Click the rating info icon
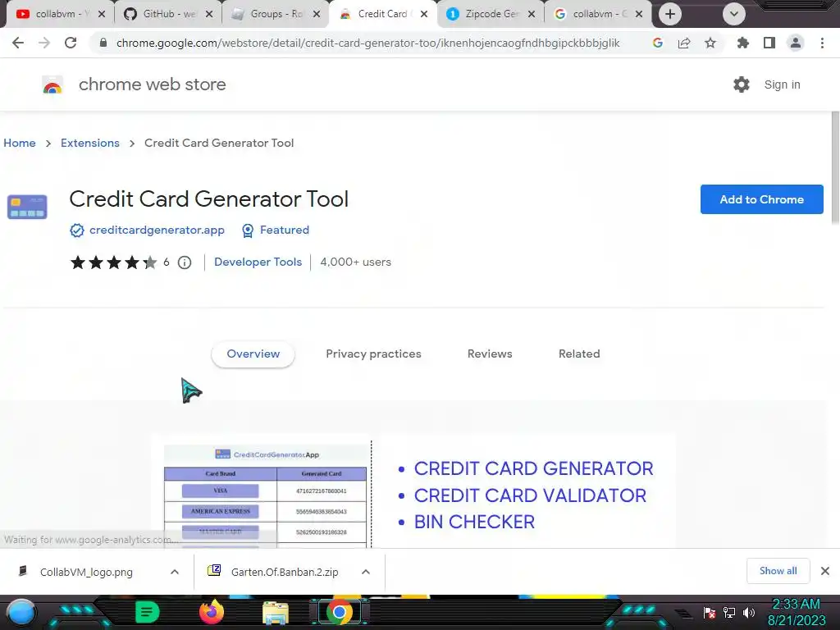This screenshot has height=630, width=840. pyautogui.click(x=185, y=262)
